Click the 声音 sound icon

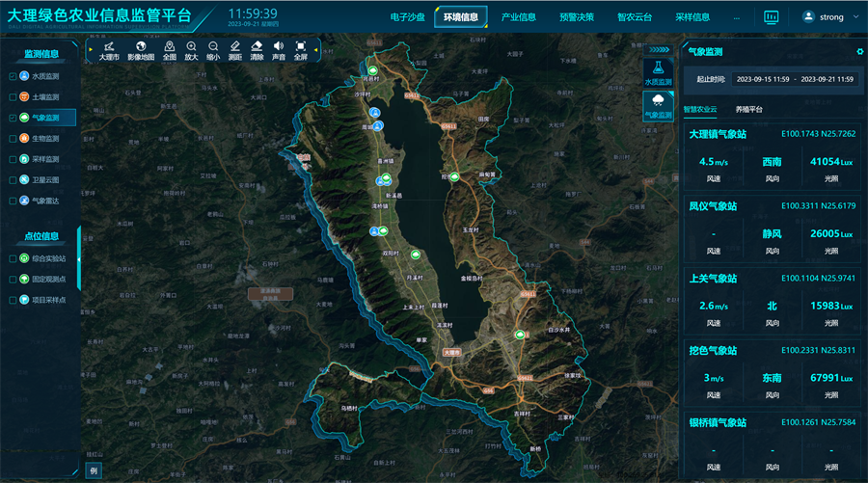[x=279, y=50]
